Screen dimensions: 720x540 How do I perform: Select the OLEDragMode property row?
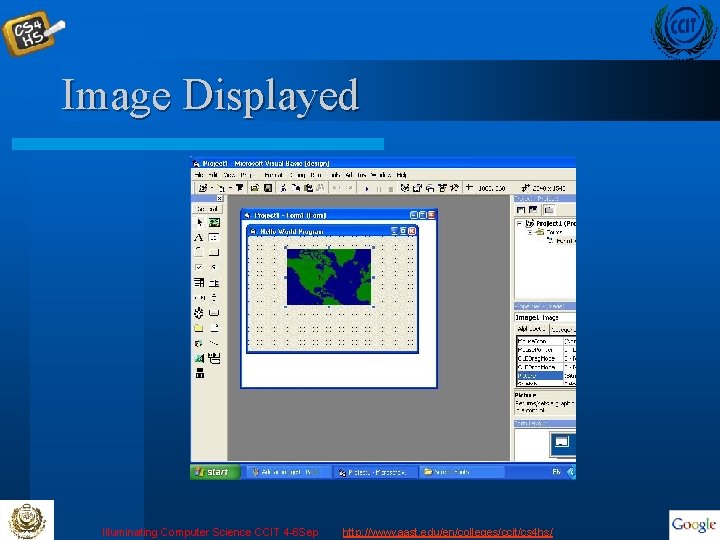(x=546, y=358)
